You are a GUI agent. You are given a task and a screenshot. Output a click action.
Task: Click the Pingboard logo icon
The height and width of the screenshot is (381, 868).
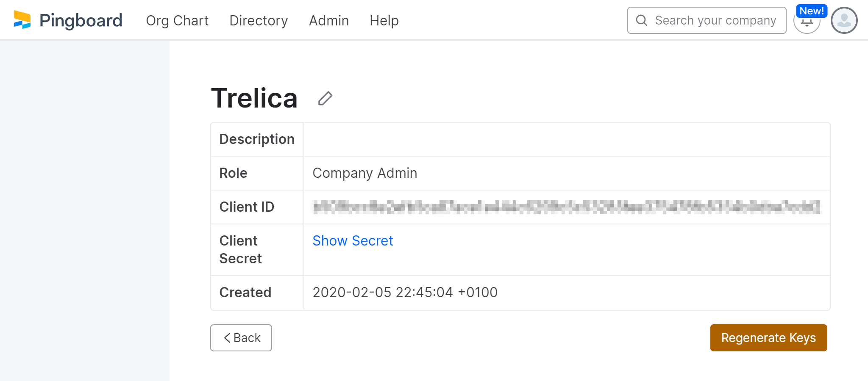click(22, 20)
